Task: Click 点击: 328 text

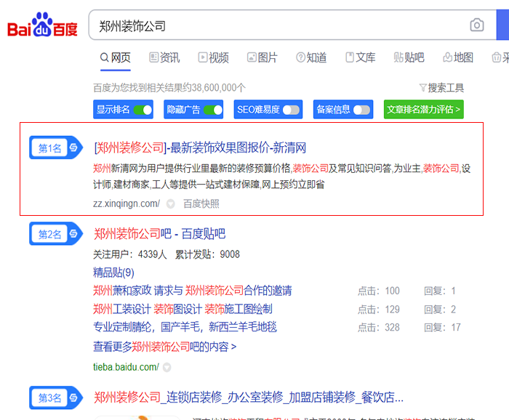Action: [x=379, y=328]
